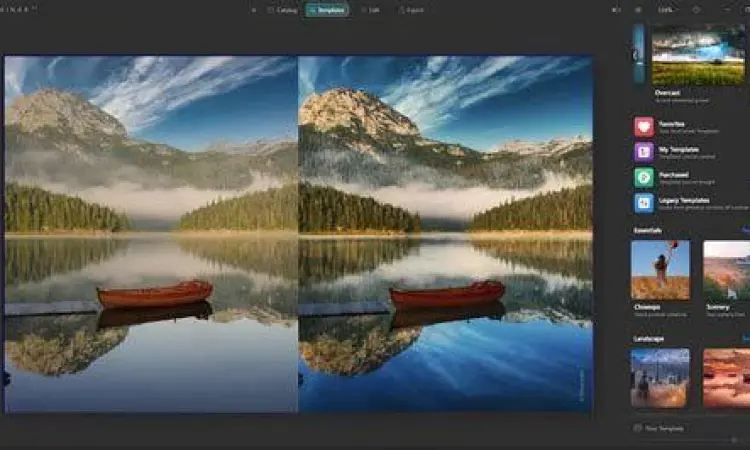
Task: Click the left arrow beside Overcast preview
Action: pyautogui.click(x=635, y=55)
